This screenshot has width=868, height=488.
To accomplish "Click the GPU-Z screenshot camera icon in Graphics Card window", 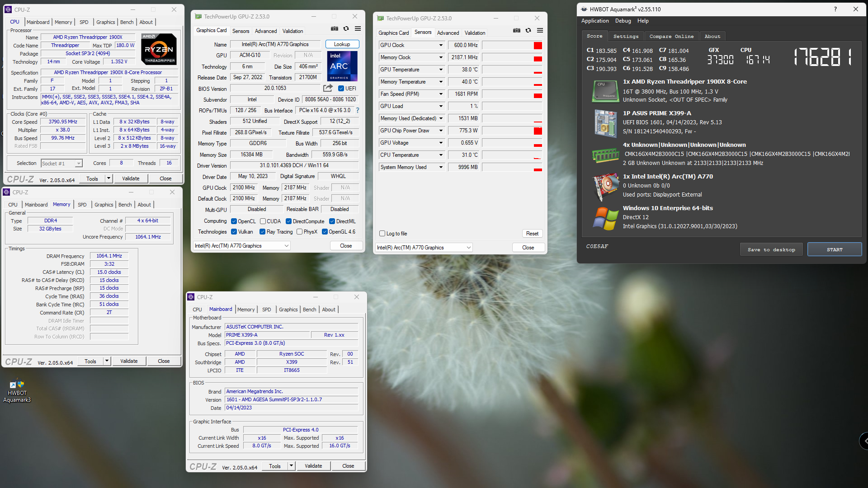I will point(334,29).
